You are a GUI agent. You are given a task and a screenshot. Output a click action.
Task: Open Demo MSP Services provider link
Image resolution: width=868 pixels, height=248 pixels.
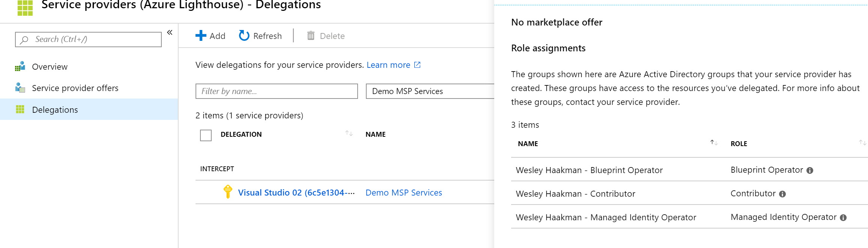click(404, 193)
